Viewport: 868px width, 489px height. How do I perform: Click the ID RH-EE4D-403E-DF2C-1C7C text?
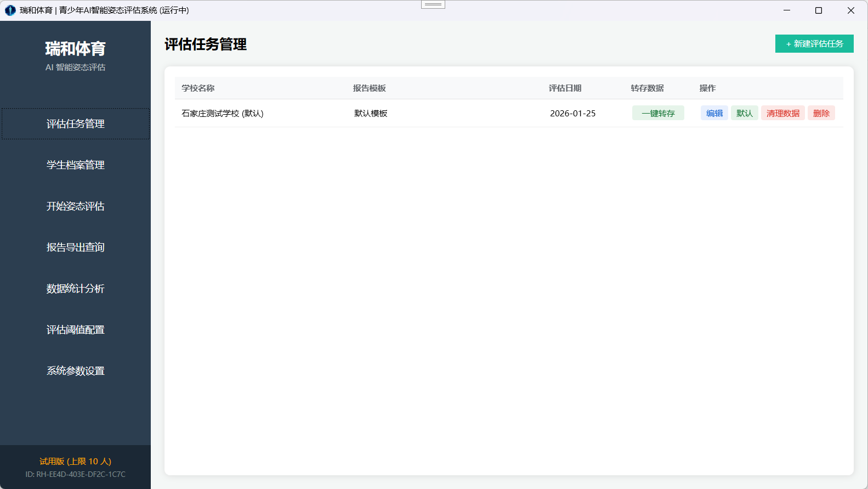tap(76, 474)
